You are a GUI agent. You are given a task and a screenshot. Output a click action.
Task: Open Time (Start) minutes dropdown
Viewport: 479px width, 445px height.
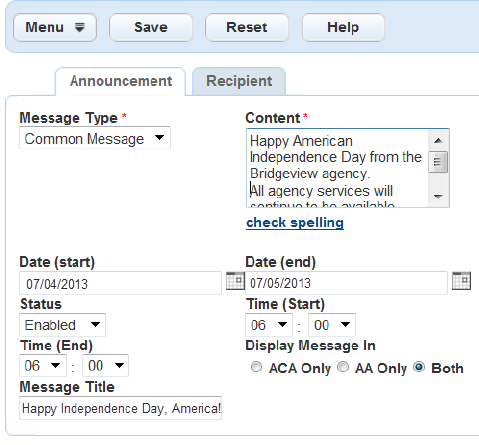pyautogui.click(x=332, y=325)
